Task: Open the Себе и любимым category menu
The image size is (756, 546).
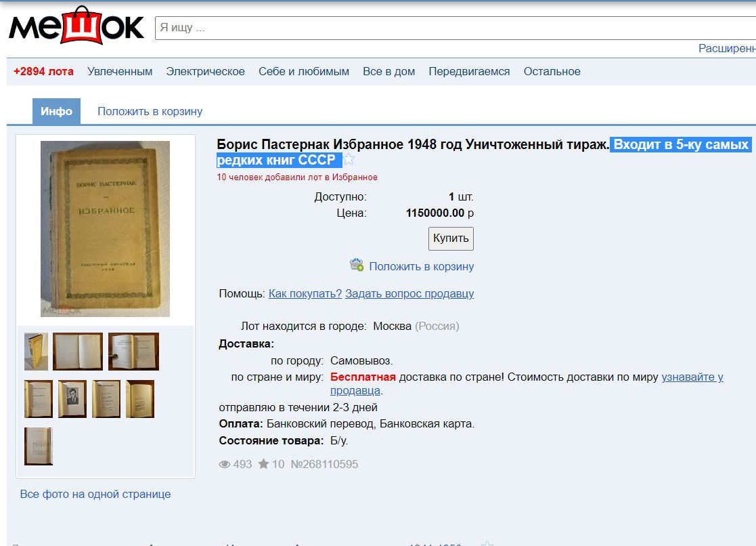Action: pyautogui.click(x=304, y=71)
